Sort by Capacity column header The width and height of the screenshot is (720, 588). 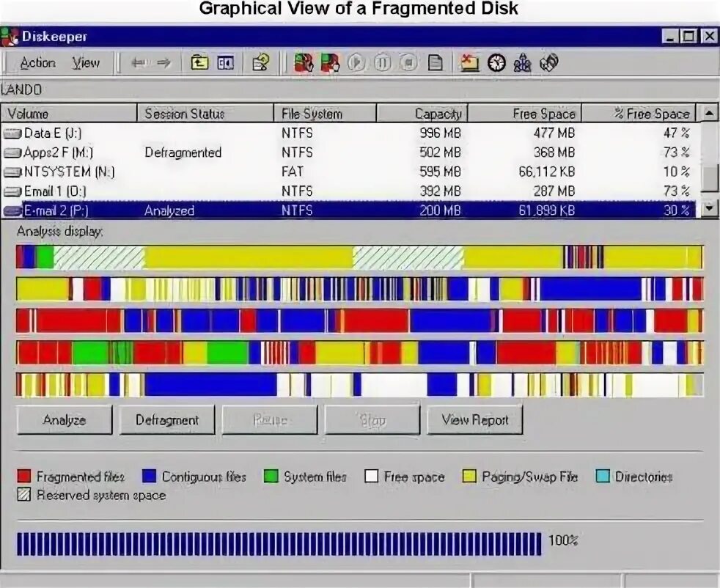pos(422,114)
